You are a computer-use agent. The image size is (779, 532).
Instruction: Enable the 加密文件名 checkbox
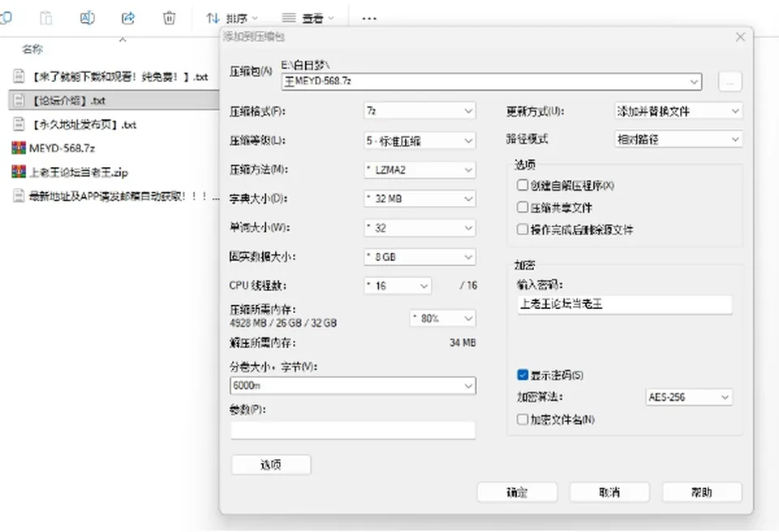point(522,419)
